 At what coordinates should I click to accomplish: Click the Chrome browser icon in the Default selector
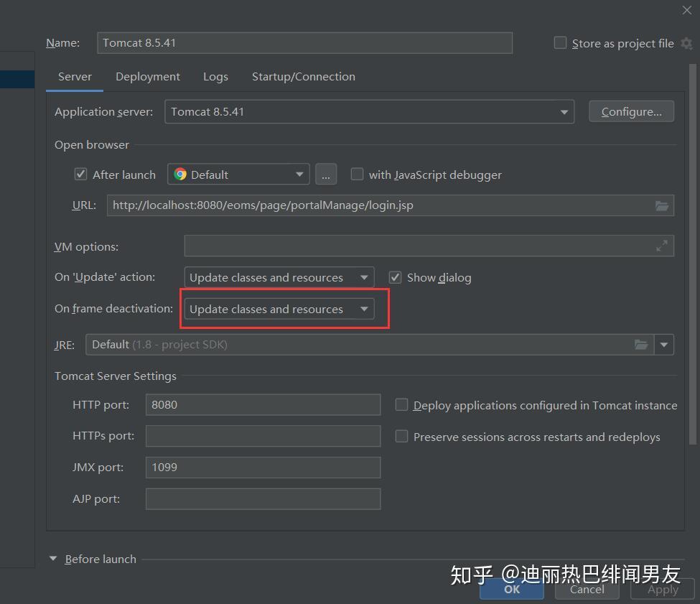181,174
